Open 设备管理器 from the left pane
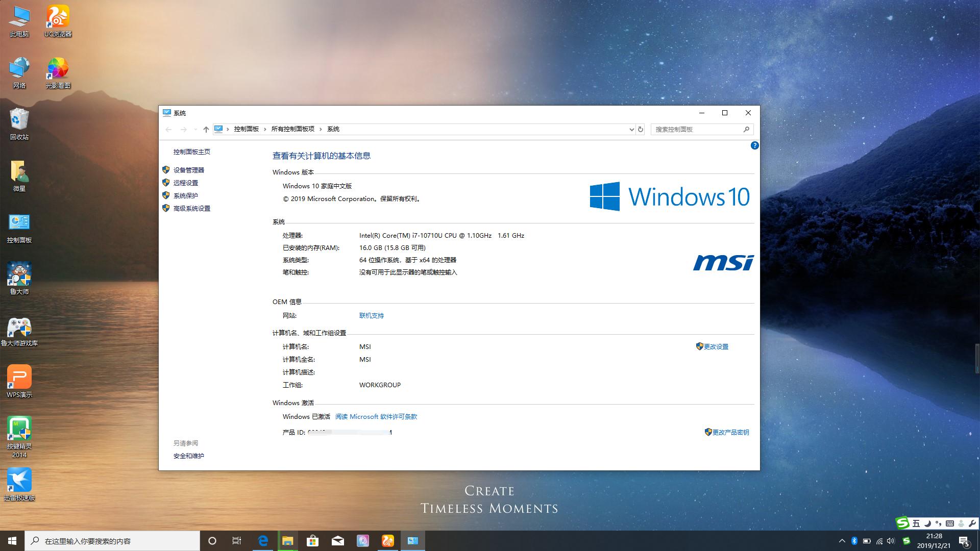980x551 pixels. (x=188, y=170)
